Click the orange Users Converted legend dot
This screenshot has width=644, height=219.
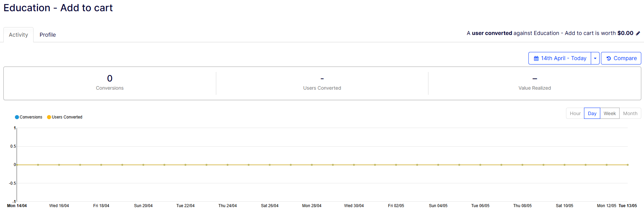click(x=49, y=117)
